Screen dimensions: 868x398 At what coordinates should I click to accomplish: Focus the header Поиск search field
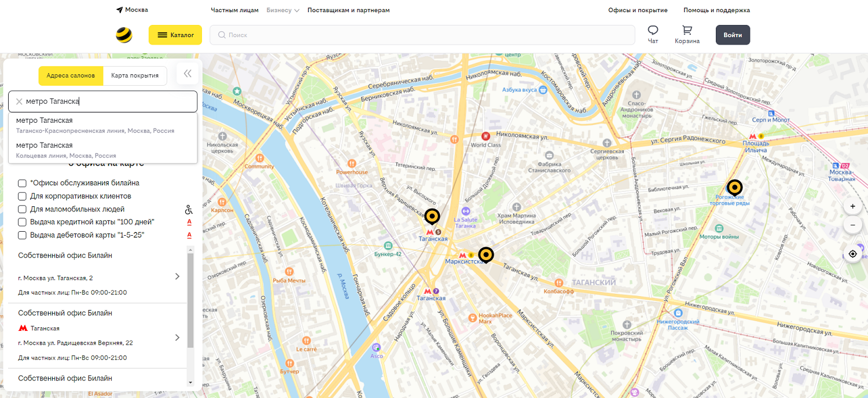(x=422, y=35)
